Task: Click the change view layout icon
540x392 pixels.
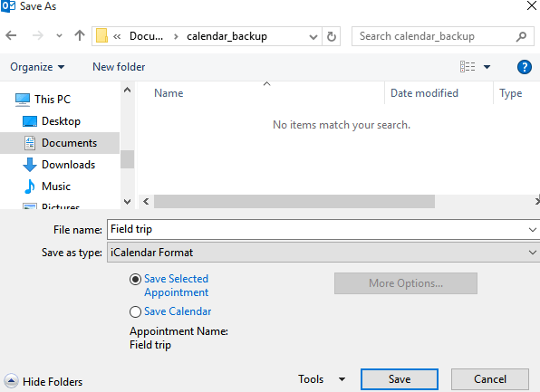Action: tap(468, 66)
